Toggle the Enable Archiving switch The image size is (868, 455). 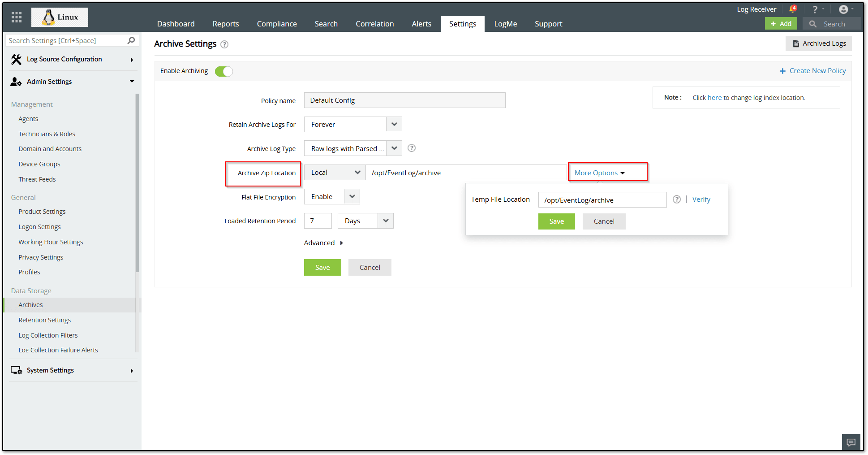click(x=224, y=71)
